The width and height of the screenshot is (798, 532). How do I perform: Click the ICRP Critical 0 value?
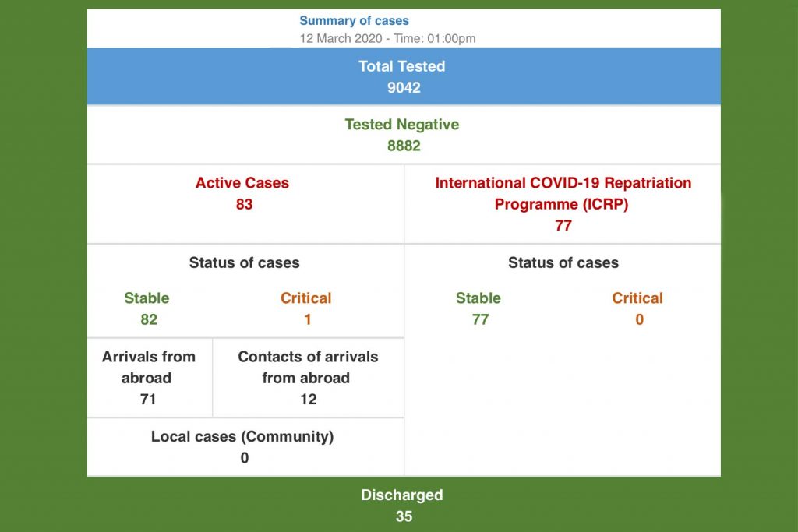pos(638,319)
